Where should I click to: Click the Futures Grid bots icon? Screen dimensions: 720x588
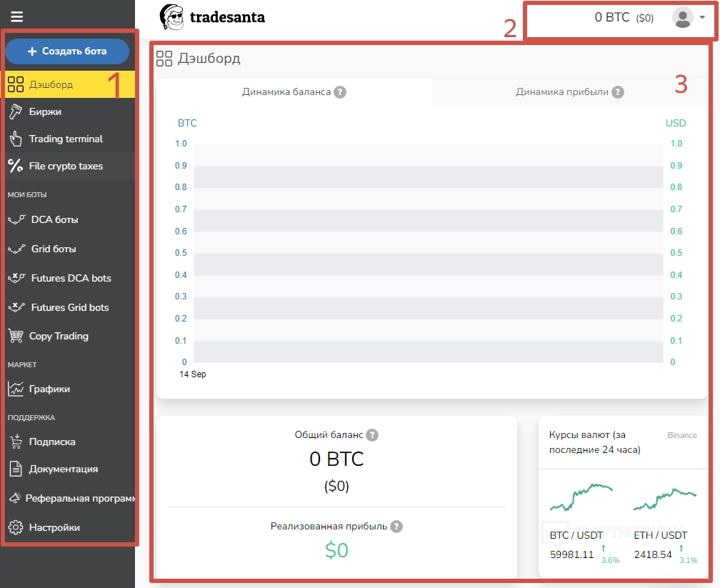(16, 307)
